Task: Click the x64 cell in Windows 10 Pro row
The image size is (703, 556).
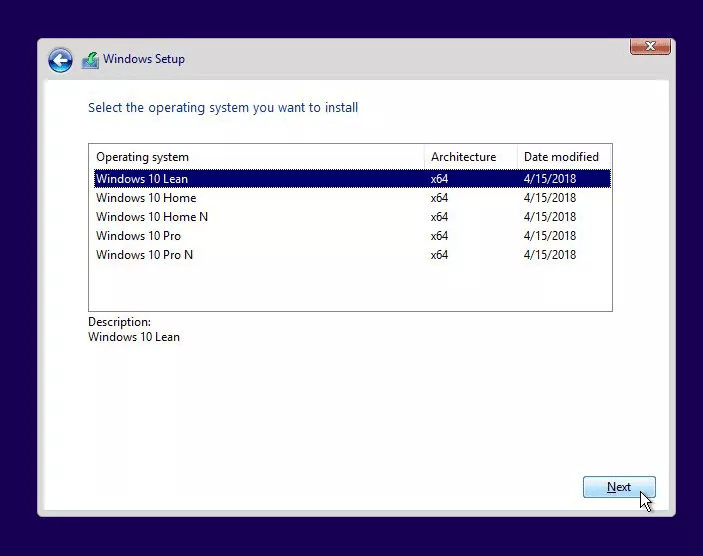Action: (439, 236)
